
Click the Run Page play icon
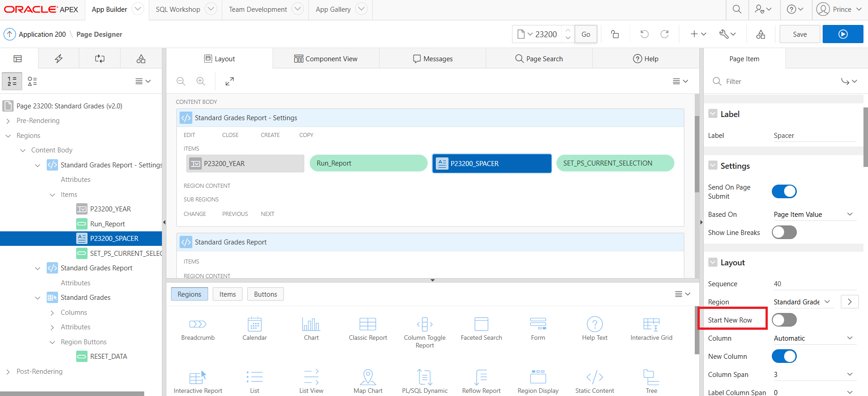pyautogui.click(x=843, y=34)
